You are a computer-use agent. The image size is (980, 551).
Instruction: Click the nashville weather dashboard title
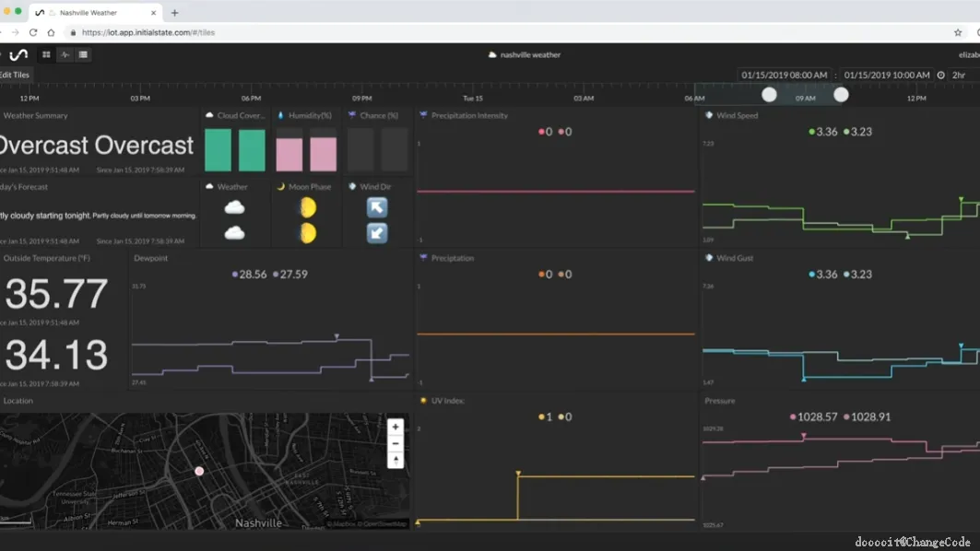[530, 55]
